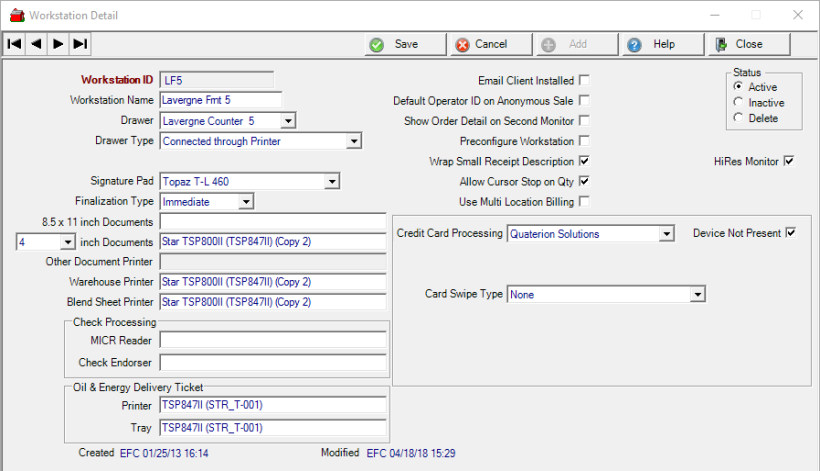Uncheck Wrap Small Receipt Description
Screen dimensions: 820x471
click(x=584, y=161)
